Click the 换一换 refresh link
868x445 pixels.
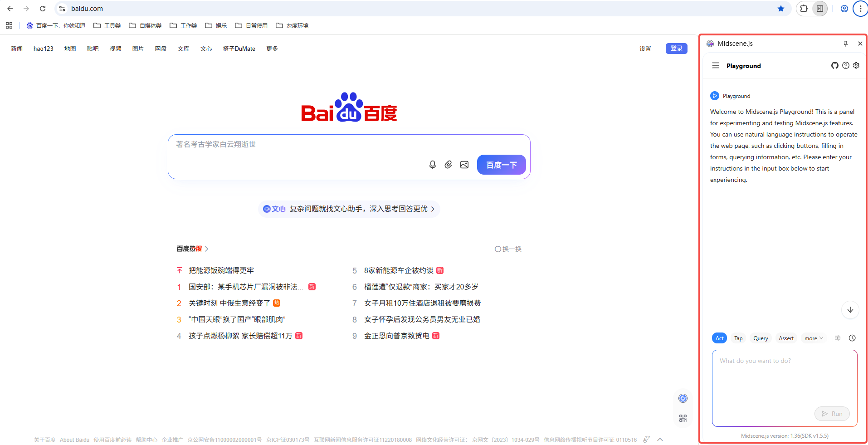[508, 249]
